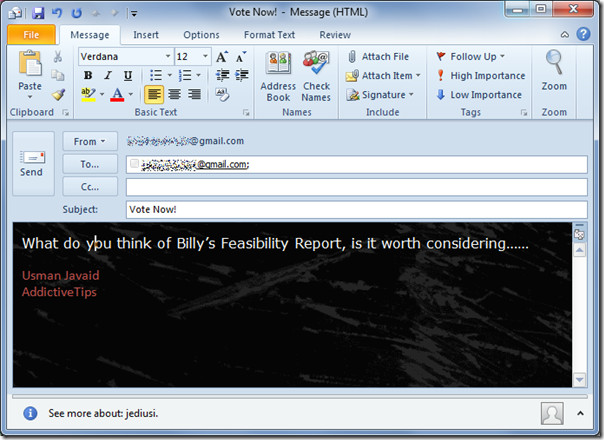Screen dimensions: 604x440
Task: Click the Check Names icon
Action: tap(316, 75)
